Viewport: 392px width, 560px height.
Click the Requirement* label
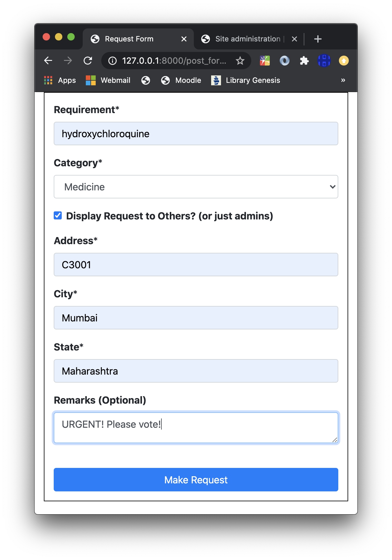[x=86, y=110]
